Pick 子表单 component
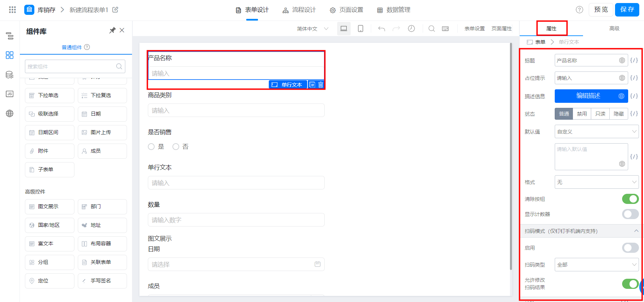Viewport: 644px width, 302px height. click(x=50, y=170)
